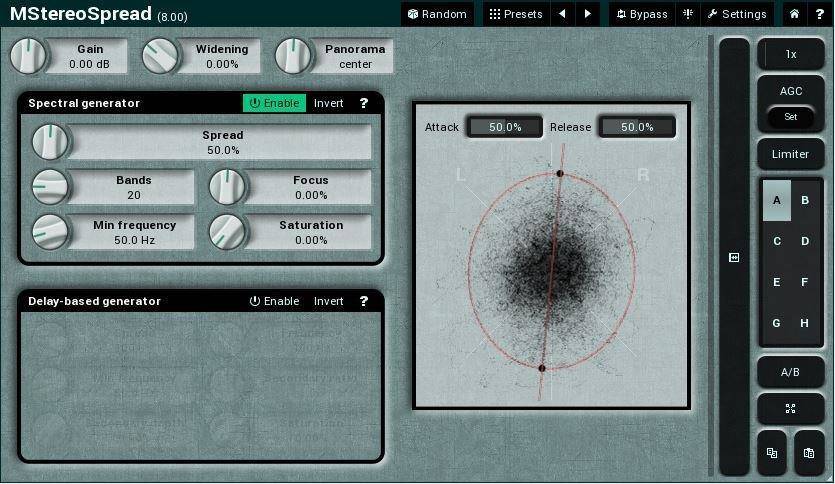The image size is (835, 484).
Task: Toggle Invert in Delay-based generator
Action: pyautogui.click(x=329, y=301)
